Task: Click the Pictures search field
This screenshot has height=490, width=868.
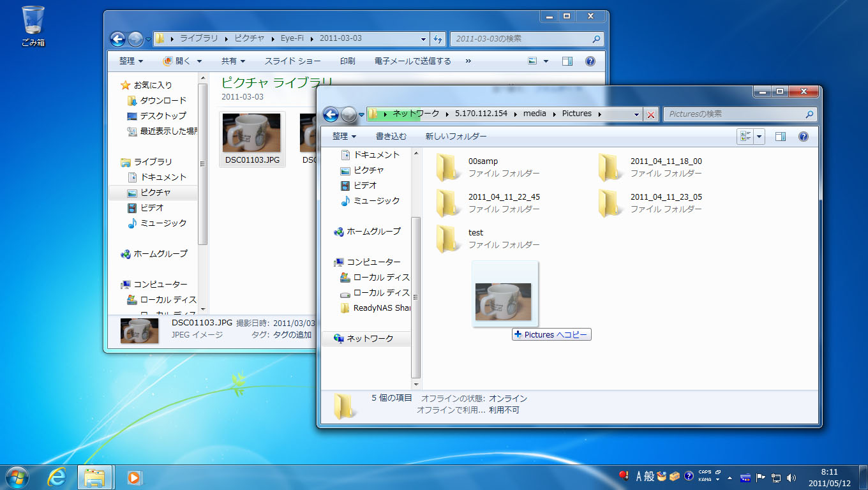Action: click(734, 114)
